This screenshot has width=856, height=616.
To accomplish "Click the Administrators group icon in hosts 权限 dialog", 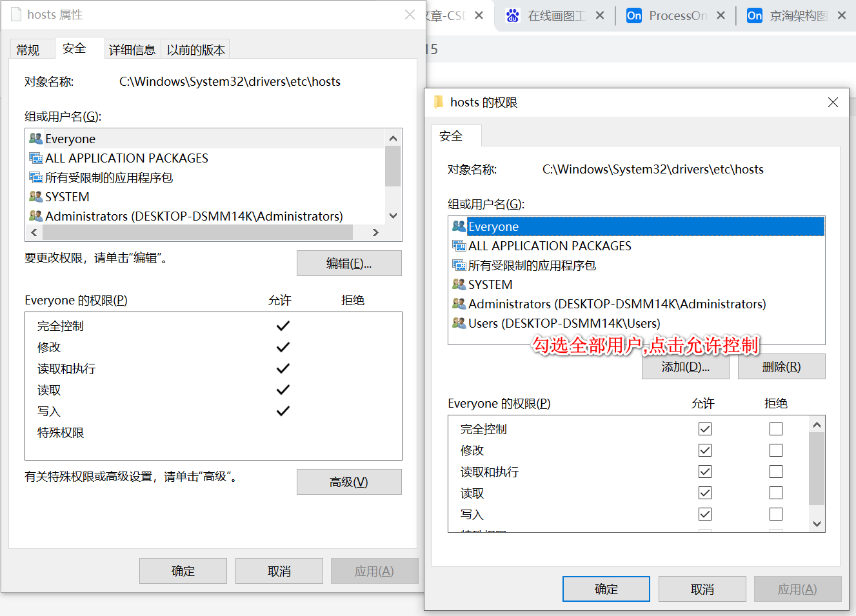I will coord(459,304).
